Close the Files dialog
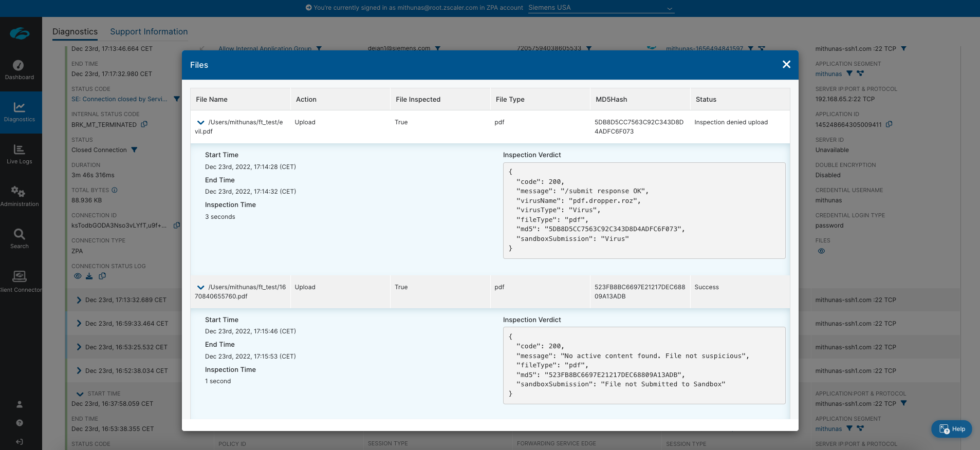Viewport: 980px width, 450px height. pos(786,65)
